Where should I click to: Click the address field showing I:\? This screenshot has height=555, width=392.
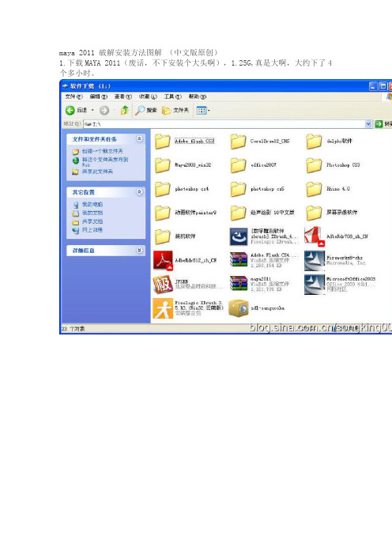pos(224,124)
